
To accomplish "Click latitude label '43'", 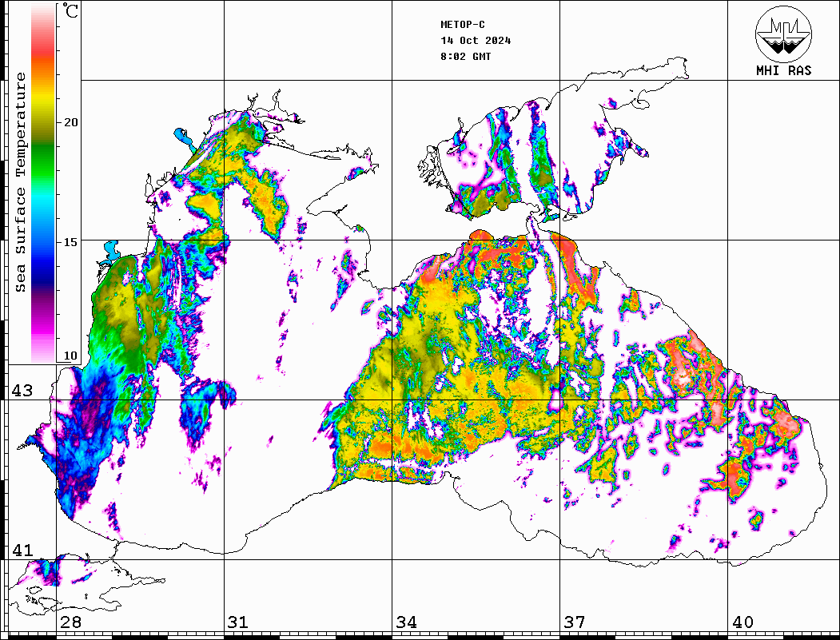I will [x=22, y=391].
